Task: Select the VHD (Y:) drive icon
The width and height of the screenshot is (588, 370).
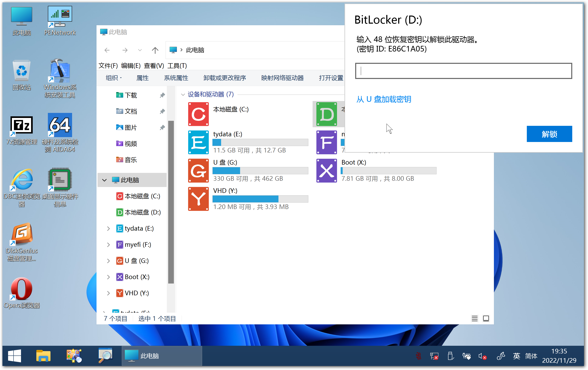Action: click(x=198, y=199)
